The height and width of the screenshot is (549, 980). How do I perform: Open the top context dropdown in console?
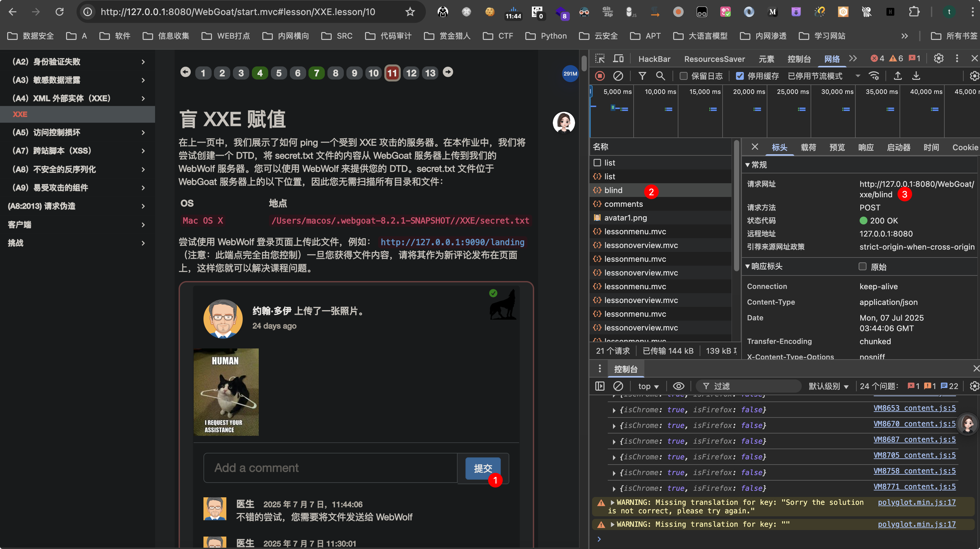point(648,386)
